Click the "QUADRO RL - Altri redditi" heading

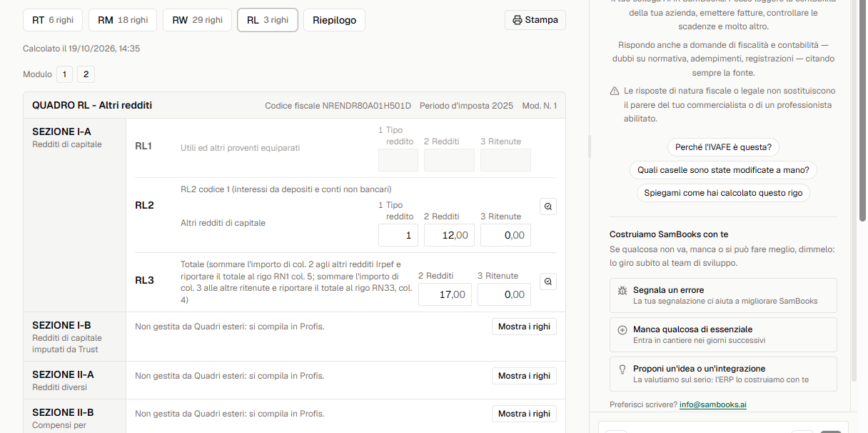(92, 106)
